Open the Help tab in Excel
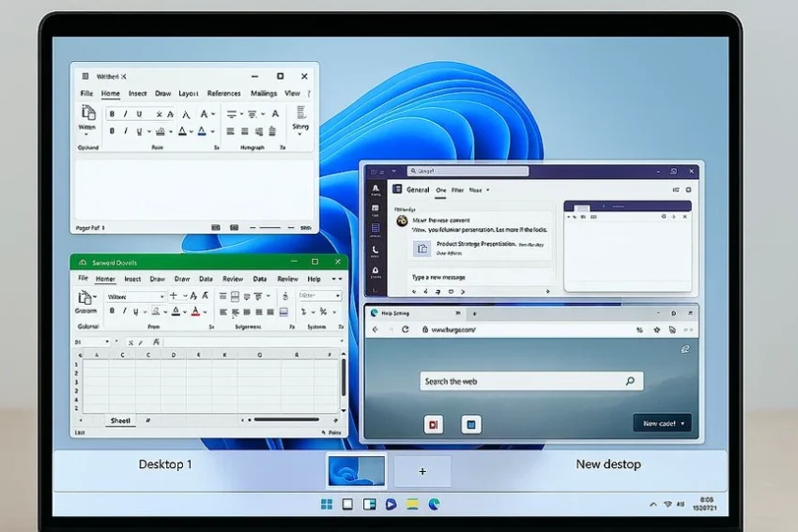Image resolution: width=798 pixels, height=532 pixels. 314,280
